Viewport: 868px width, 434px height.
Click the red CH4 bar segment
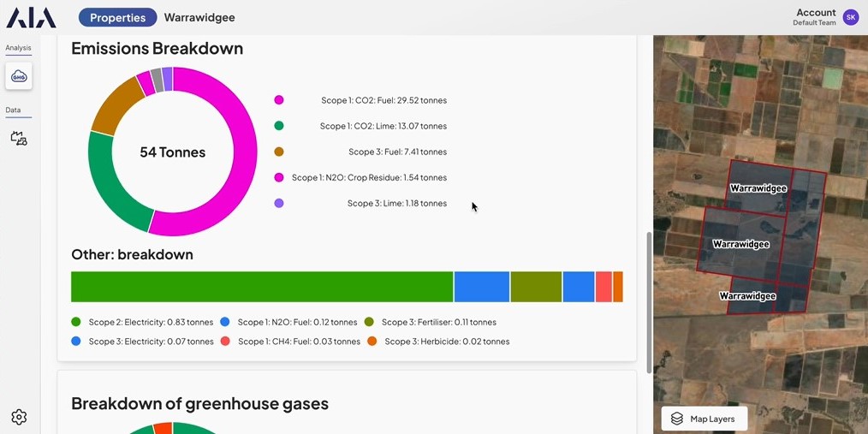(603, 287)
